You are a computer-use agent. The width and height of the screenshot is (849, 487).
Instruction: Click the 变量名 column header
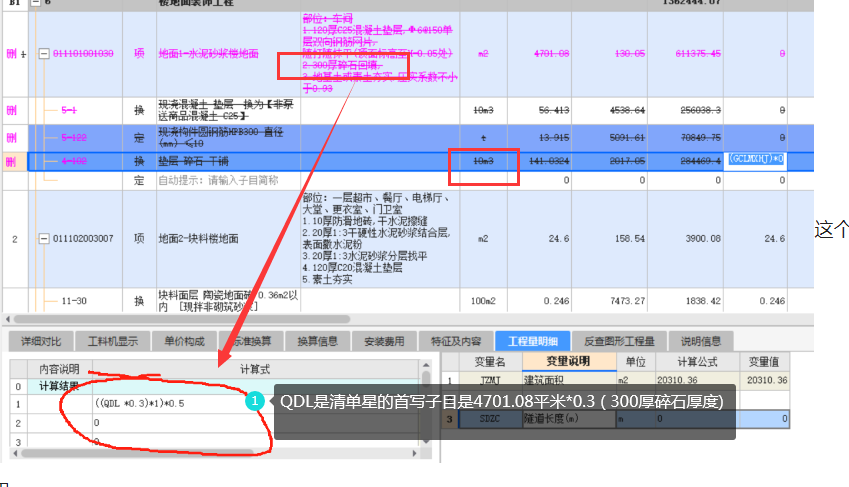[x=490, y=361]
